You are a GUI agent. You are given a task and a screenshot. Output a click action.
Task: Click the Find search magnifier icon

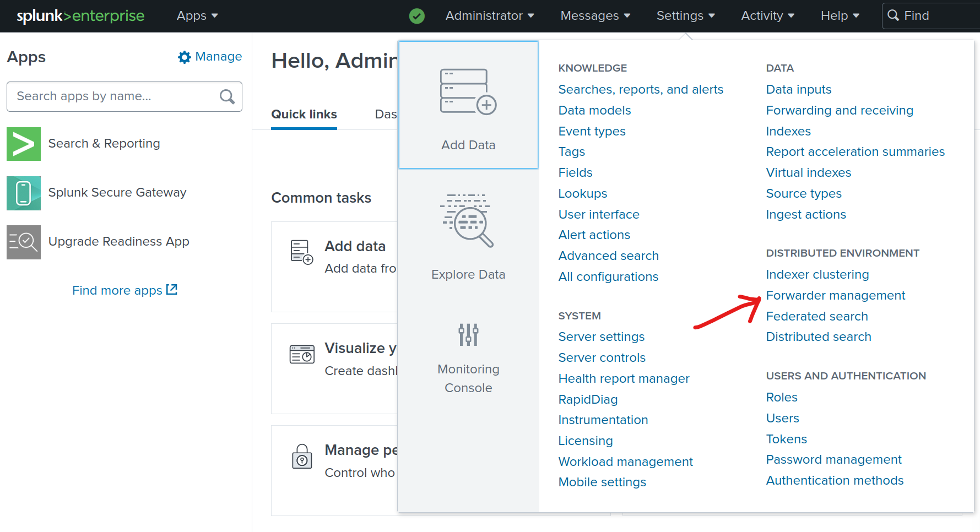[x=893, y=15]
